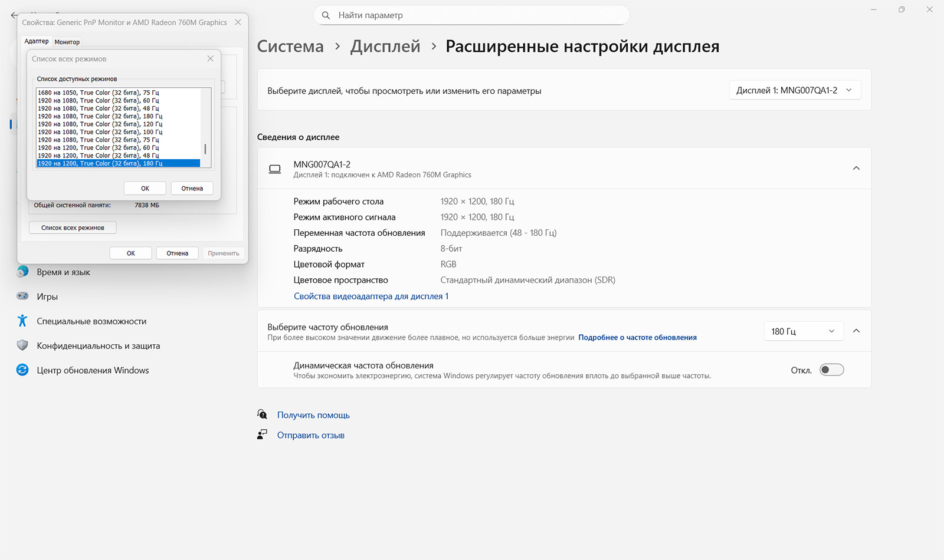Collapse the MNG007QA1-2 display info section
Screen dimensions: 944x560
[856, 169]
